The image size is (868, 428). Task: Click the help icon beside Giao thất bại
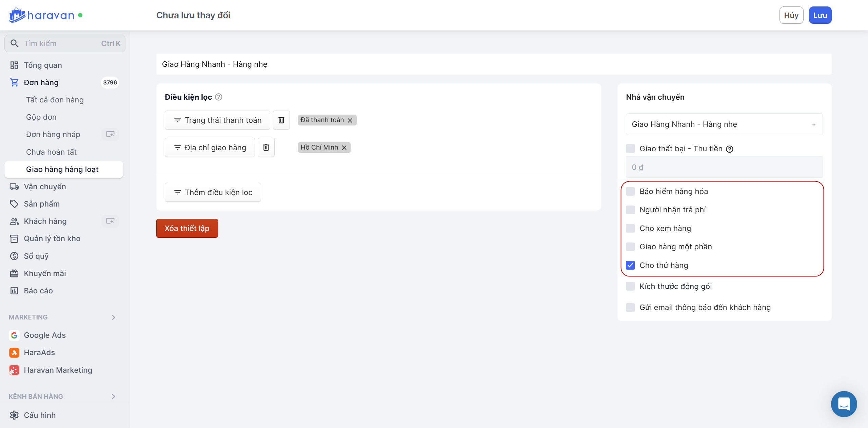pyautogui.click(x=730, y=149)
